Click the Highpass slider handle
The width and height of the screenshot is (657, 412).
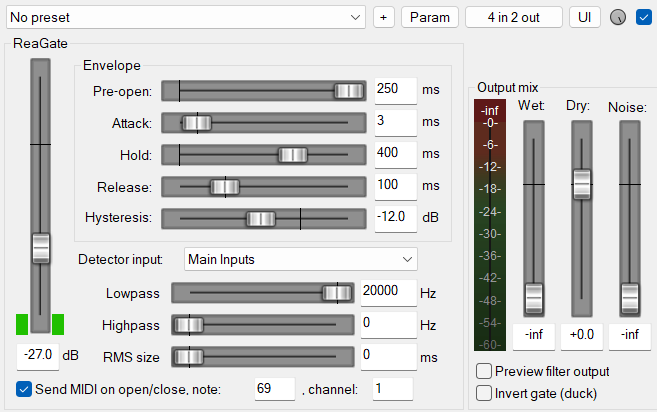click(189, 325)
